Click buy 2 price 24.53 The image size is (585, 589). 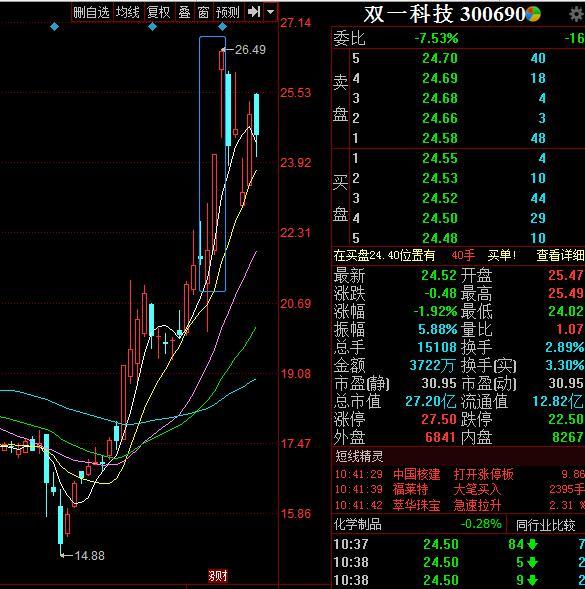click(440, 178)
